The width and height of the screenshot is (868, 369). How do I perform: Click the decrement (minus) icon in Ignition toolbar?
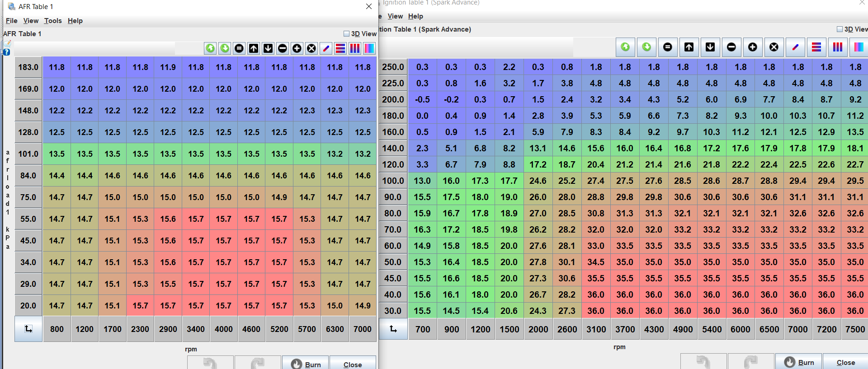pos(731,47)
